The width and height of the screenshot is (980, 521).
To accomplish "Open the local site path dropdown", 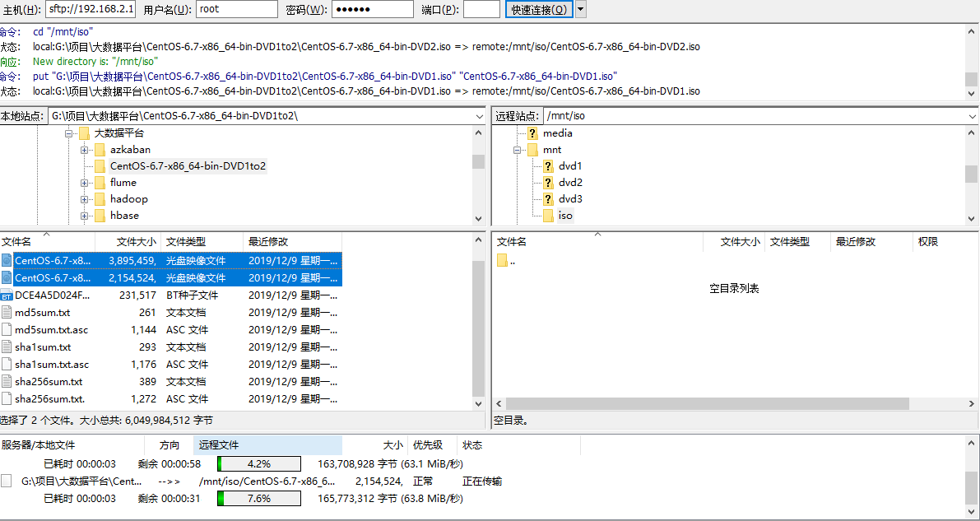I will click(x=480, y=116).
